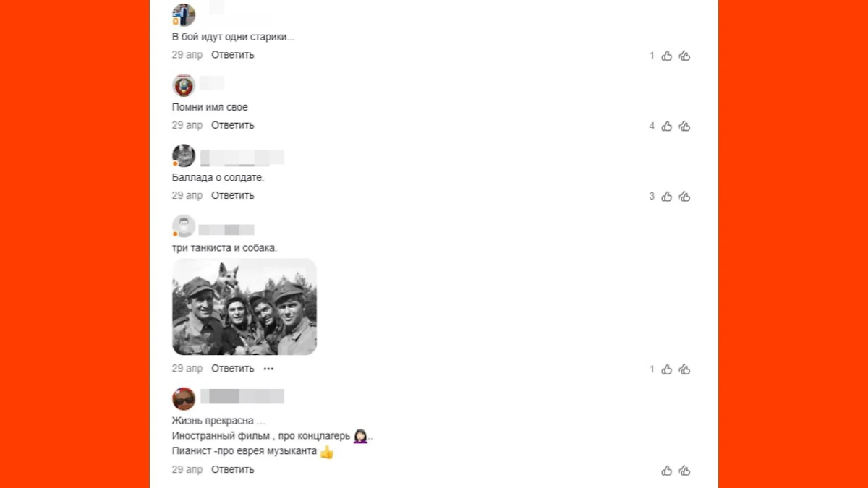The width and height of the screenshot is (868, 488).
Task: Open the three-dots menu under the tankers photo
Action: point(268,369)
